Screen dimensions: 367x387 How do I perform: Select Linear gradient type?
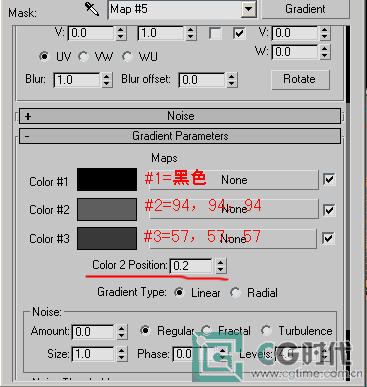pyautogui.click(x=179, y=293)
